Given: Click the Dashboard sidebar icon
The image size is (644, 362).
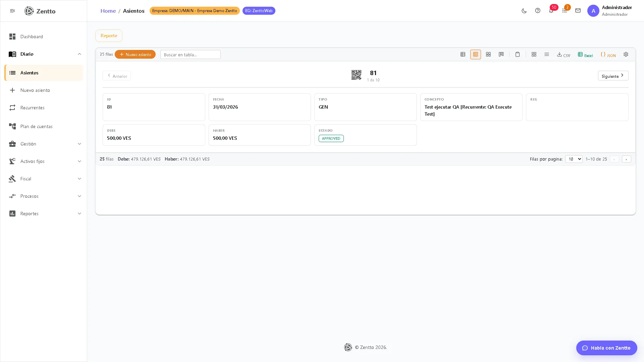Looking at the screenshot, I should 12,37.
